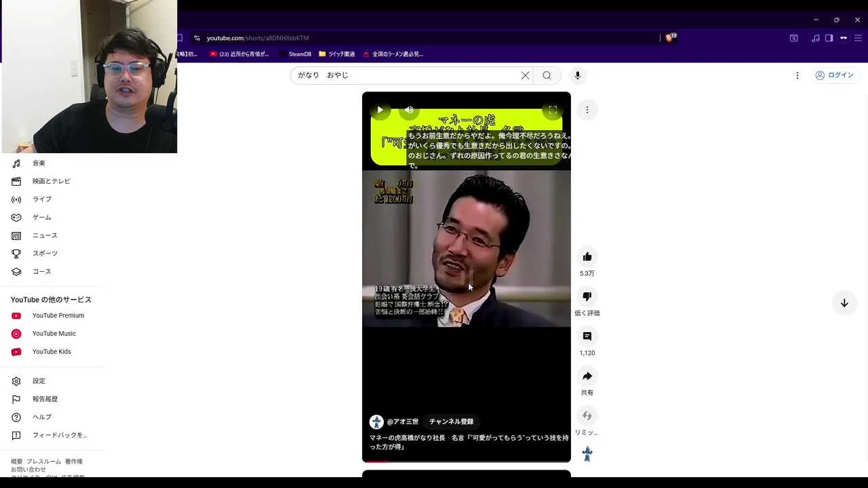Click the remix icon above リミックス
This screenshot has height=488, width=868.
587,415
